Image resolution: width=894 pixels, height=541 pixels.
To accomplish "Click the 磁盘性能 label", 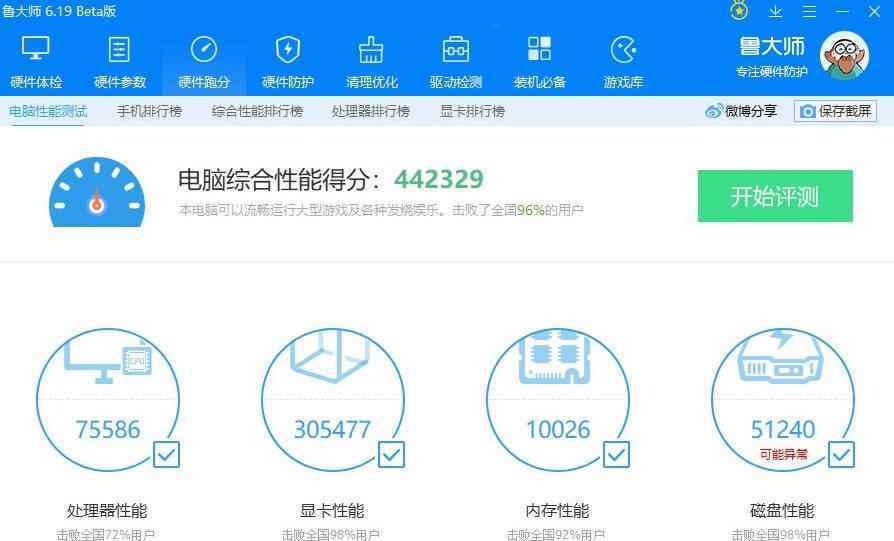I will coord(782,510).
